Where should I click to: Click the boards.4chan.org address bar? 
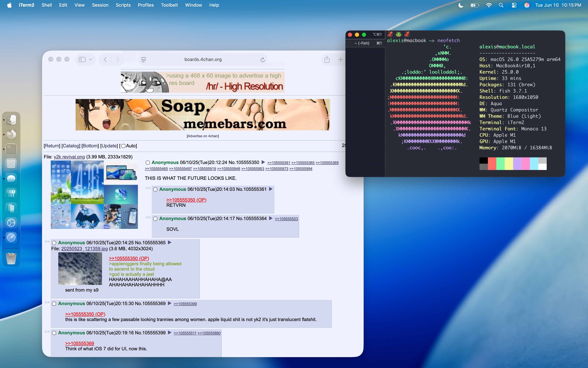tap(203, 59)
